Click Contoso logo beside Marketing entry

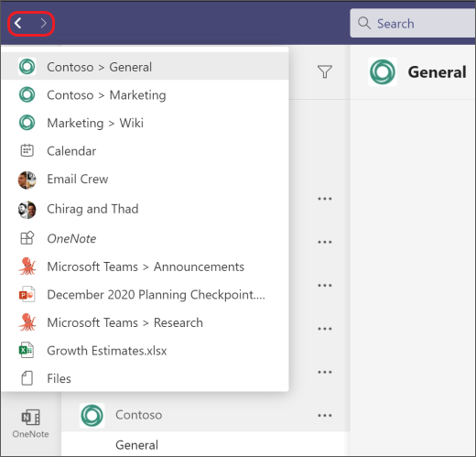click(27, 94)
